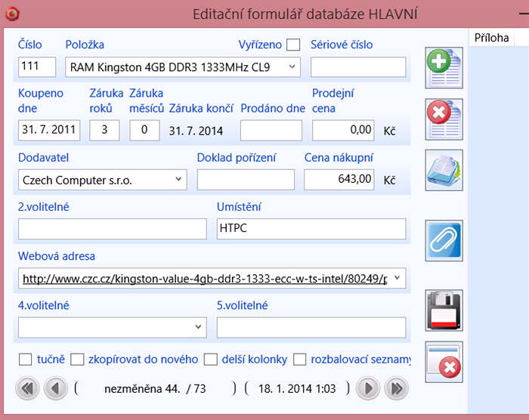Click the floppy disk save icon
The height and width of the screenshot is (420, 529).
tap(444, 310)
